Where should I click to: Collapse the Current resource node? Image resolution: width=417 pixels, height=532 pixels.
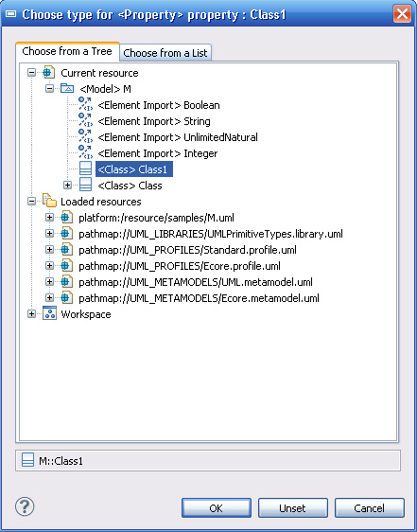point(31,73)
